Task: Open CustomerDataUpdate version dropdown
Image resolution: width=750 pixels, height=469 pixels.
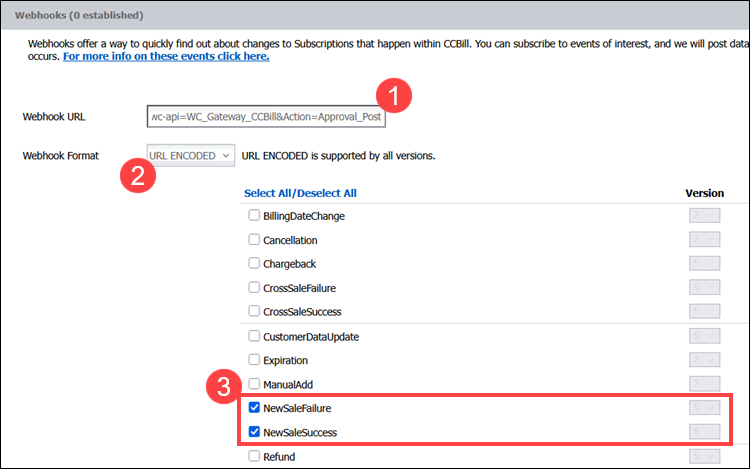Action: [x=704, y=336]
